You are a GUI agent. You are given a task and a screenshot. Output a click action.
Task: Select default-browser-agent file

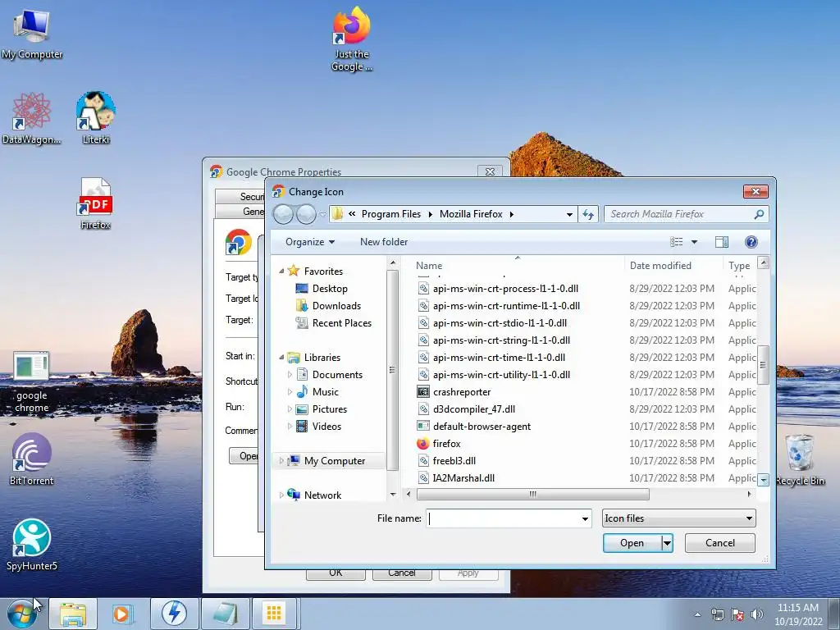click(x=482, y=427)
